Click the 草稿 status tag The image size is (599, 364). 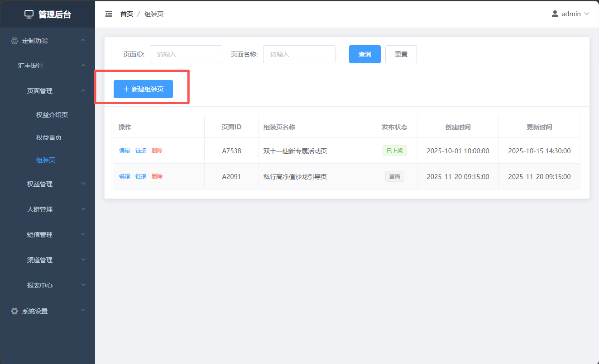pos(395,177)
